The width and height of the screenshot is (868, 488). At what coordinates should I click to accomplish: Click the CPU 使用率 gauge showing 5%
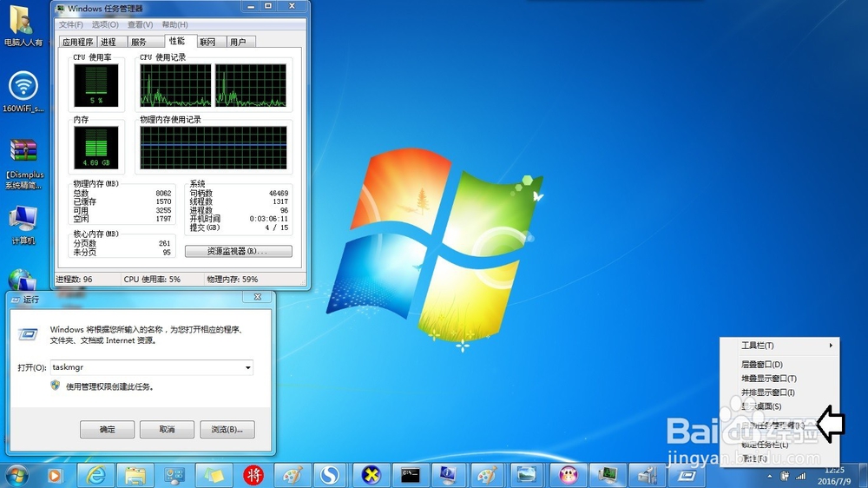(96, 85)
